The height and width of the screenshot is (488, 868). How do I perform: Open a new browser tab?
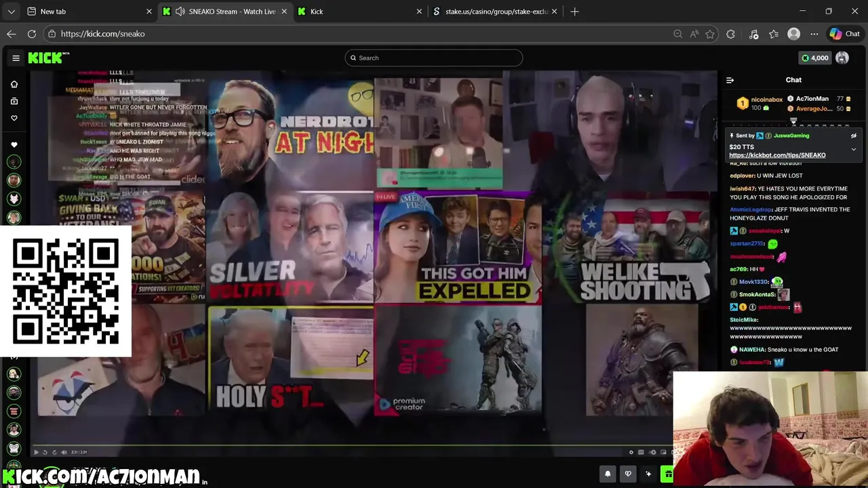click(x=574, y=12)
